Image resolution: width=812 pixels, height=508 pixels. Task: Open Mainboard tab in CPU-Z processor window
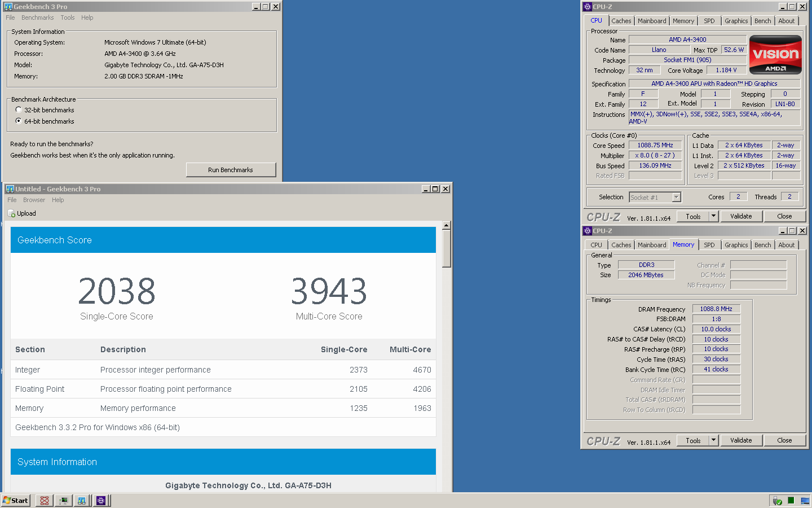[x=652, y=21]
